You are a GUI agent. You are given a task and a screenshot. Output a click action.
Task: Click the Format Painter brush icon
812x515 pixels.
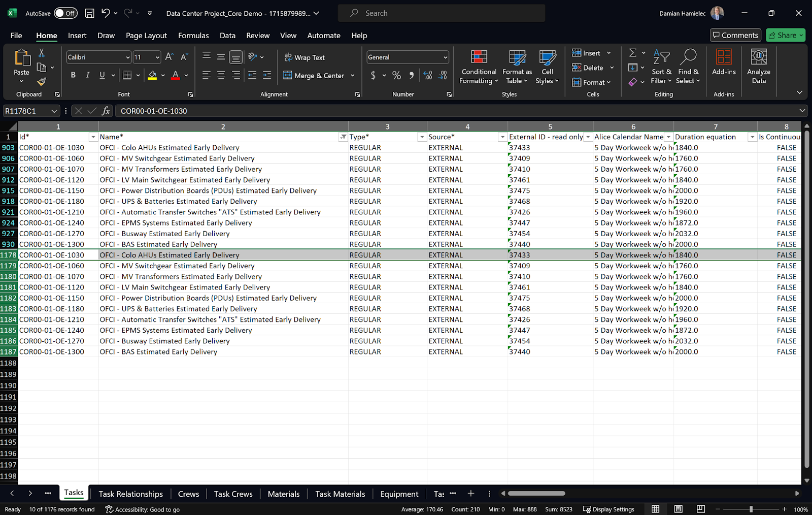(x=42, y=81)
